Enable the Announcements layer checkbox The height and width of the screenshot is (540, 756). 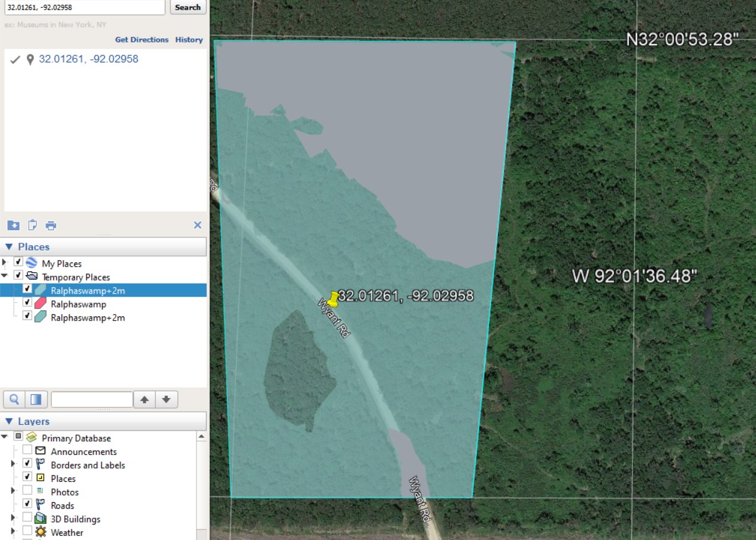[27, 450]
